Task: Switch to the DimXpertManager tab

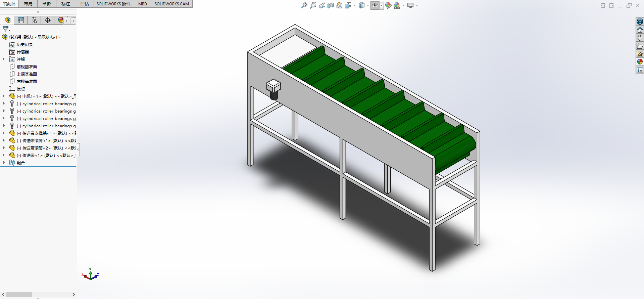Action: click(x=48, y=20)
